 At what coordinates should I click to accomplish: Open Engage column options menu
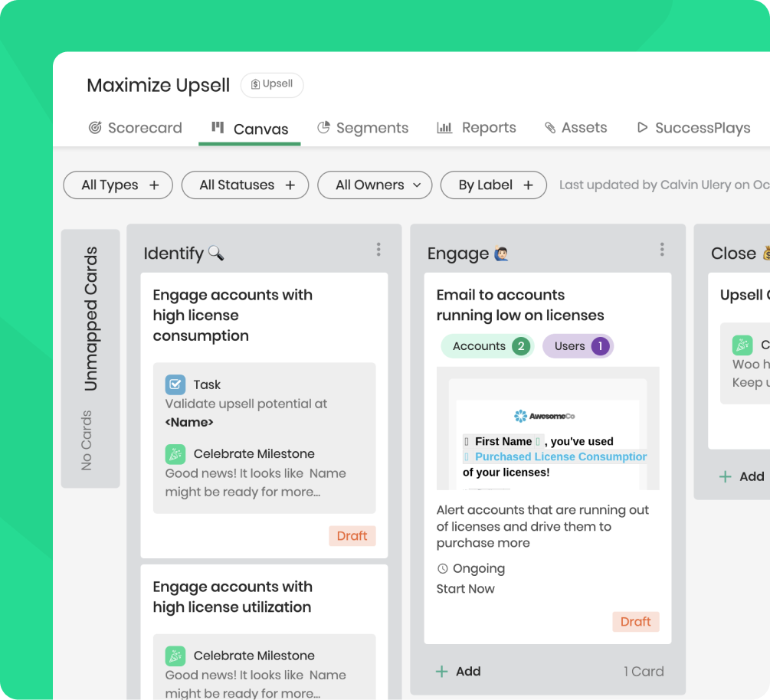662,250
